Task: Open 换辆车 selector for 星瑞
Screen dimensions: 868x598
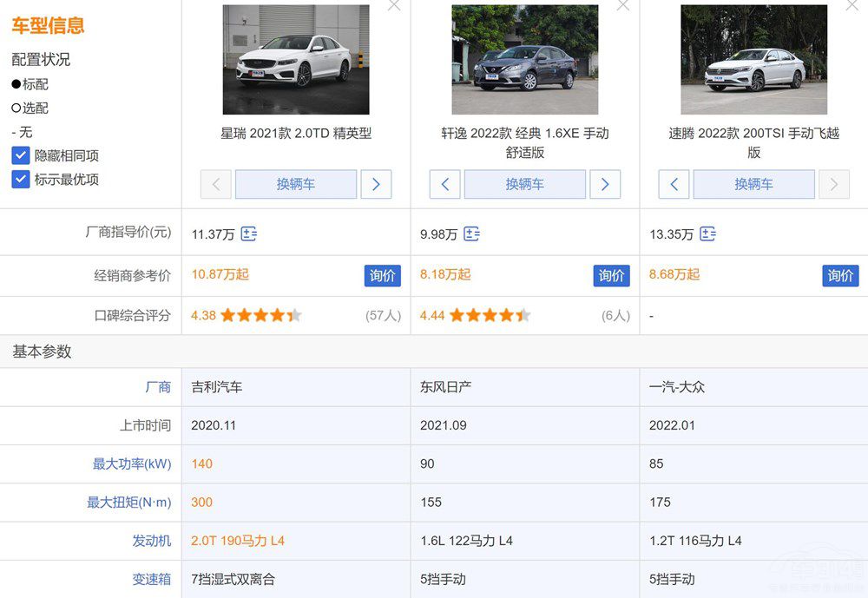Action: (295, 184)
